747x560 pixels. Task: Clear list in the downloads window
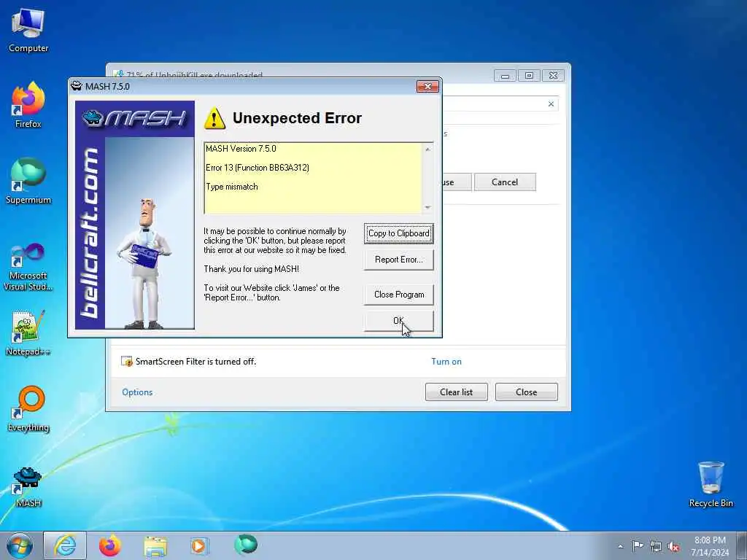(457, 392)
